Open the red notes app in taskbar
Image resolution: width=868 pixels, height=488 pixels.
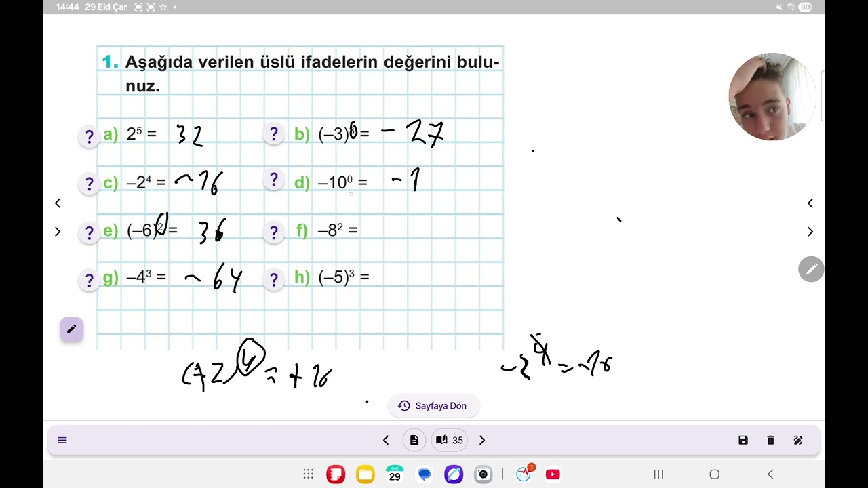click(336, 474)
